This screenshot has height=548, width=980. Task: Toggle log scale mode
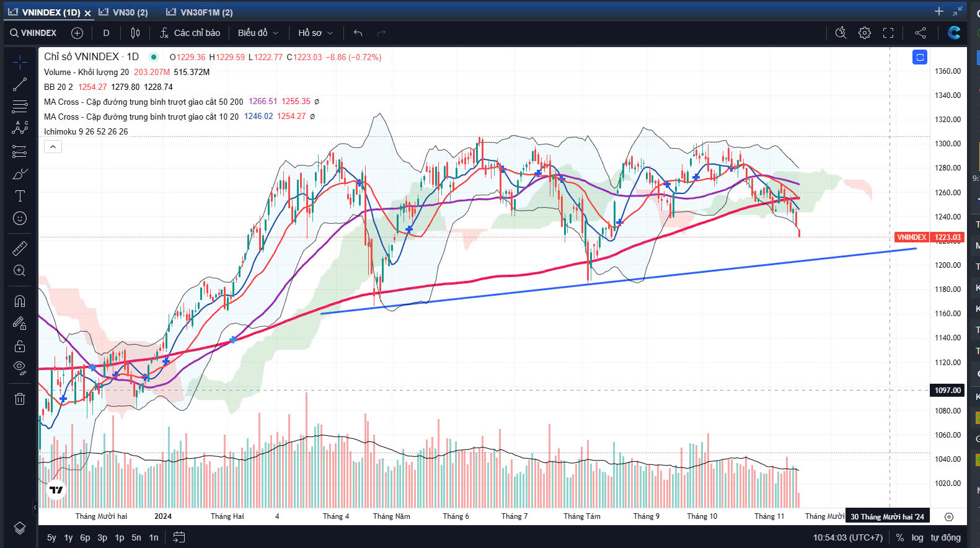(917, 537)
